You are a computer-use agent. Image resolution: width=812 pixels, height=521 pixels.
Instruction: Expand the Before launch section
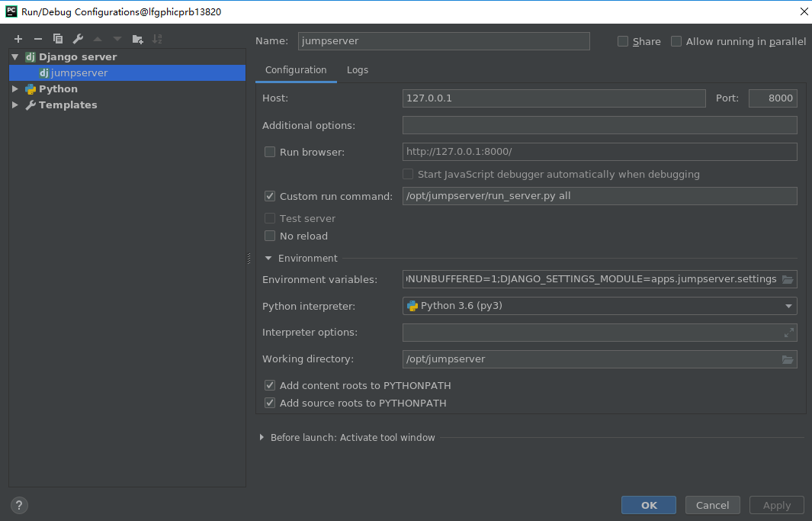[262, 437]
